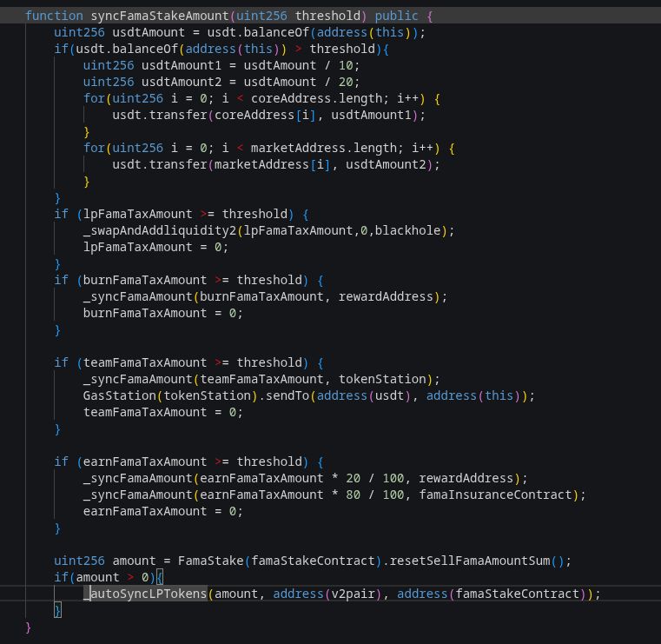Click the famaInsuranceContract argument

click(x=495, y=495)
